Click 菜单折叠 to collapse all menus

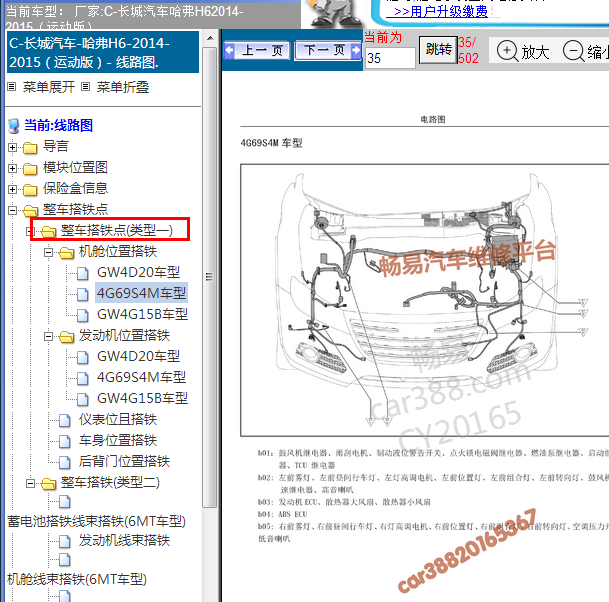(x=123, y=87)
